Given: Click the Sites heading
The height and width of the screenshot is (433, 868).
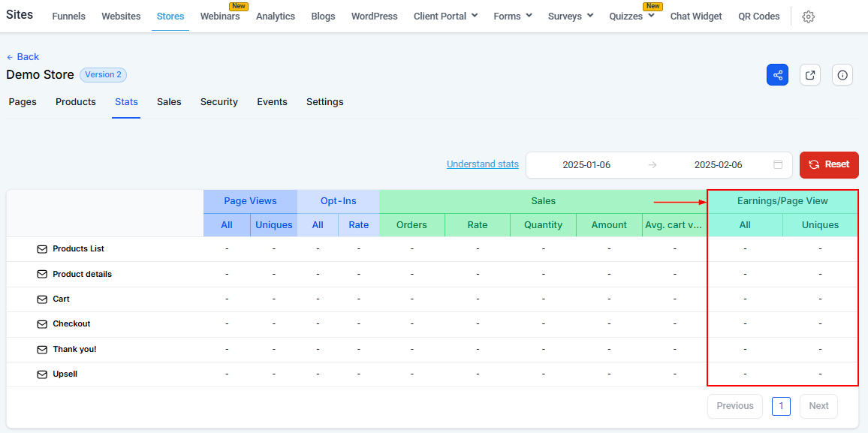Looking at the screenshot, I should pos(20,15).
